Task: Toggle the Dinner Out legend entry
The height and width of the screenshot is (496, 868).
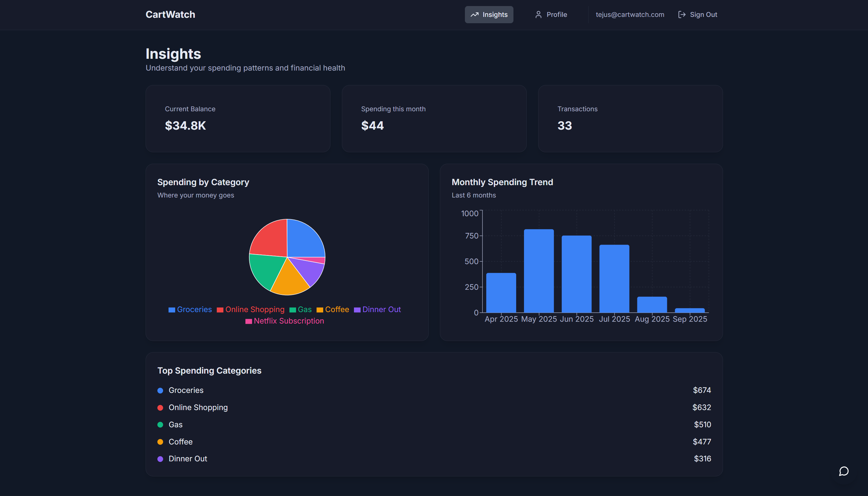Action: [x=381, y=310]
